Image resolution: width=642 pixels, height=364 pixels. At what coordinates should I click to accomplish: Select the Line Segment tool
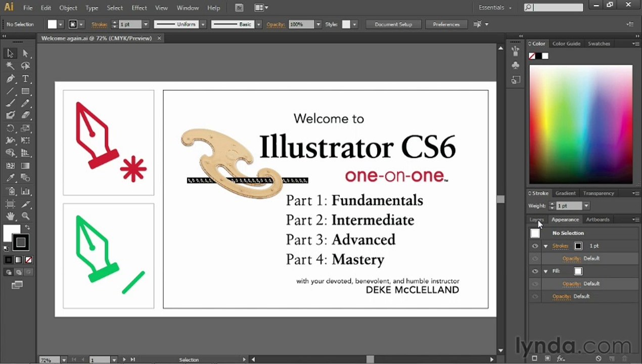tap(10, 91)
